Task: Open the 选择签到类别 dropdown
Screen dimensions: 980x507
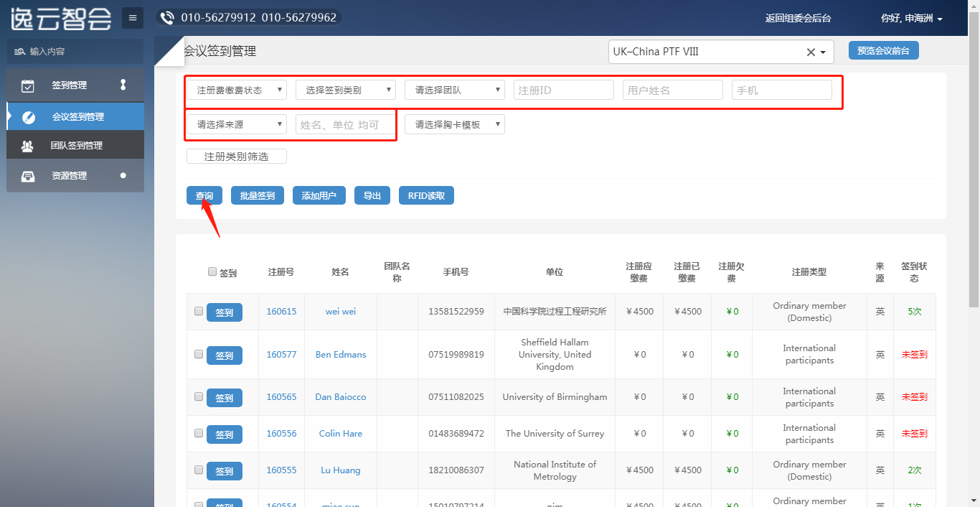Action: point(346,90)
